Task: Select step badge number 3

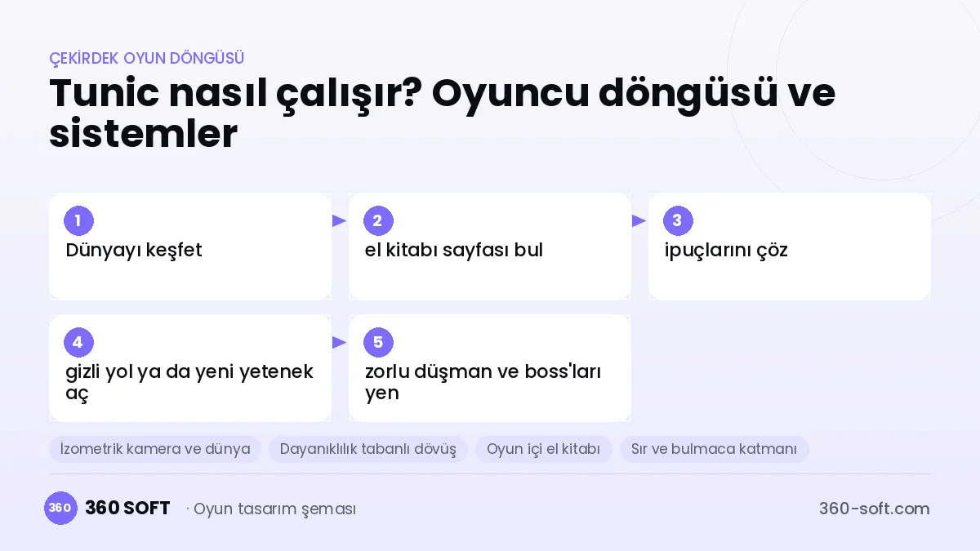Action: [x=678, y=220]
